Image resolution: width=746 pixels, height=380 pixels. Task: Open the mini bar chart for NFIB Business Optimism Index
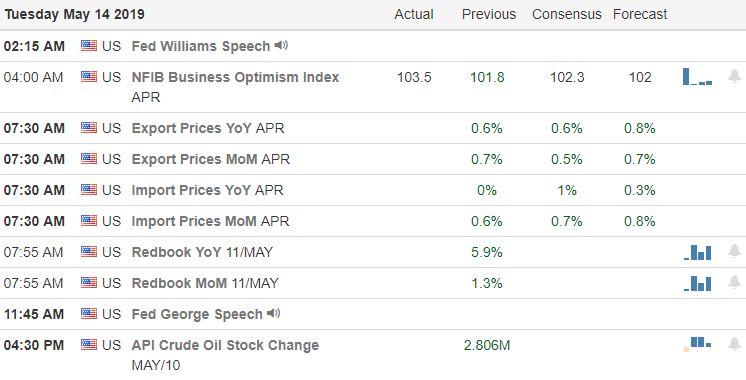coord(697,77)
